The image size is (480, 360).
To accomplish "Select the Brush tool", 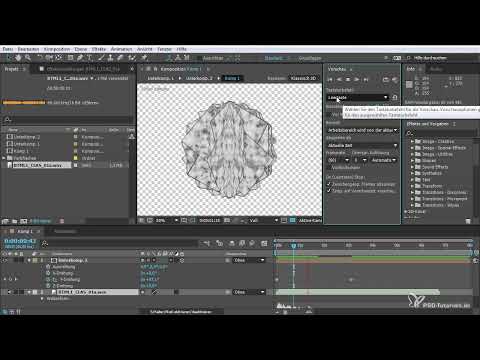I will point(101,58).
